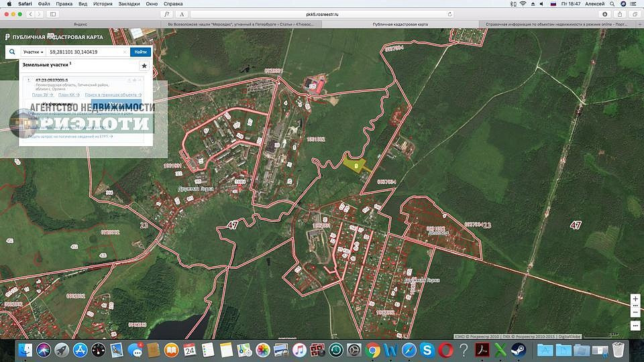Open Finder from the dock

pyautogui.click(x=25, y=350)
